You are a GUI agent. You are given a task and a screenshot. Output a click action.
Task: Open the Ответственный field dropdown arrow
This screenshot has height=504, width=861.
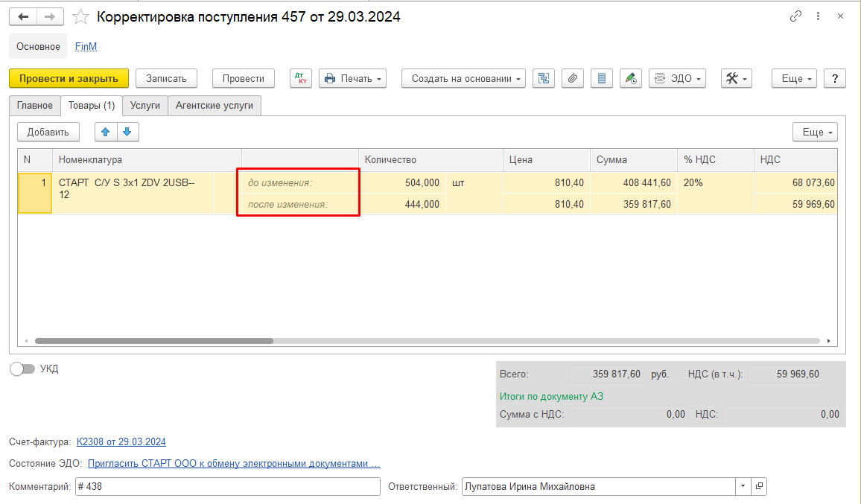point(743,487)
